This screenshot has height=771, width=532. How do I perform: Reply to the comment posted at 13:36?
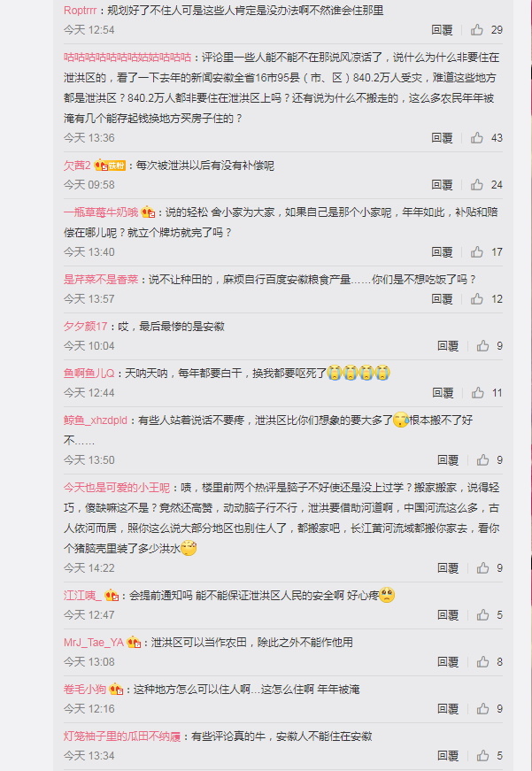coord(442,138)
